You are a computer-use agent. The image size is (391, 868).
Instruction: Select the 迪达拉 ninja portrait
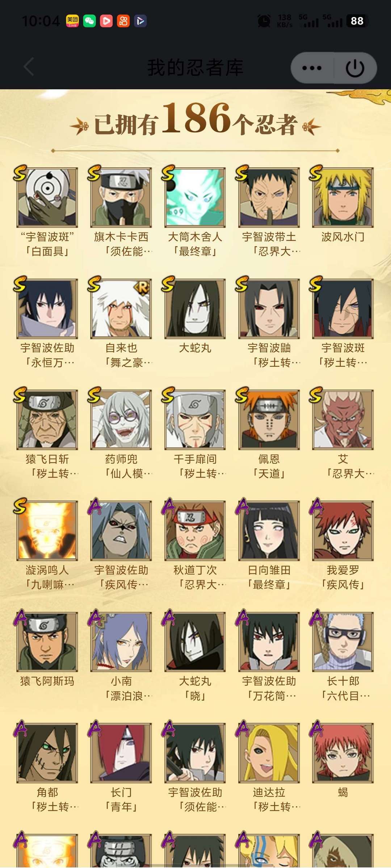click(269, 753)
